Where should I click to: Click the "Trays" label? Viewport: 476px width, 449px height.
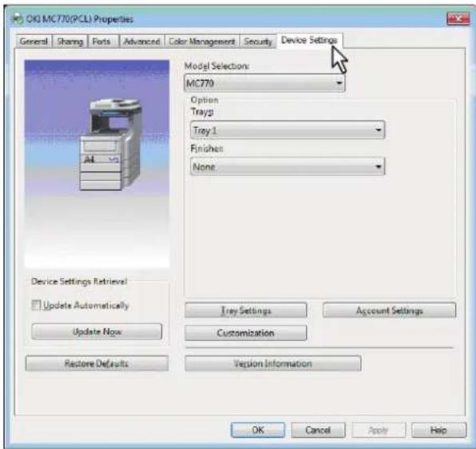(202, 112)
